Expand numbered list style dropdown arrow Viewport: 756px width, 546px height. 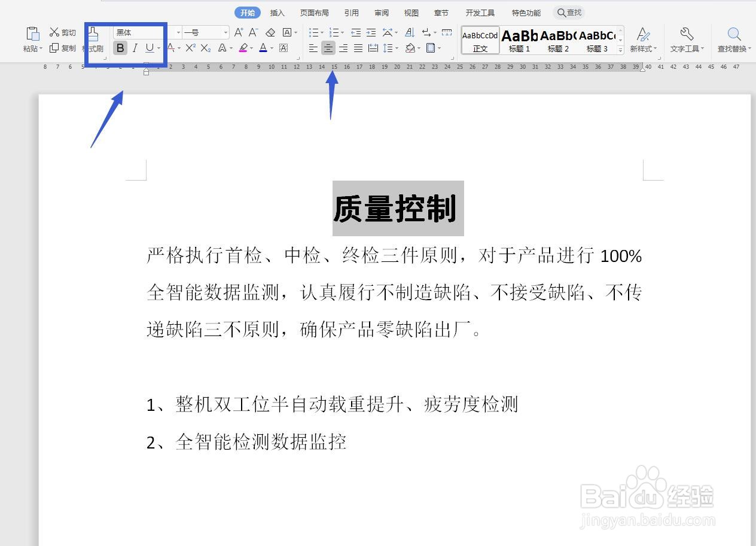pyautogui.click(x=342, y=33)
